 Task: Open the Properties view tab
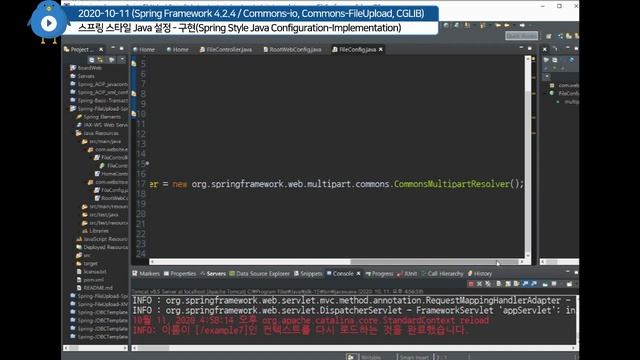coord(180,273)
